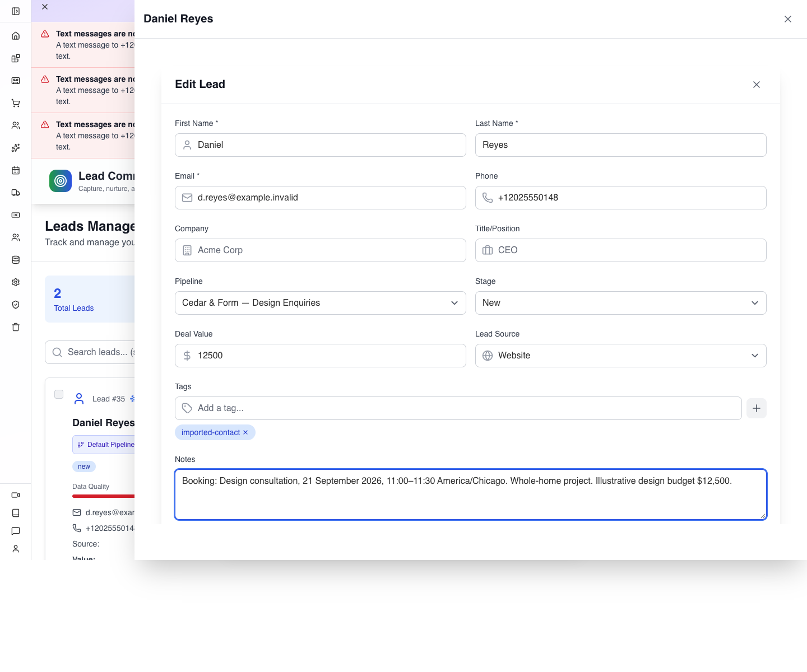Open the ID card sidebar icon
Viewport: 807px width, 672px height.
[16, 81]
